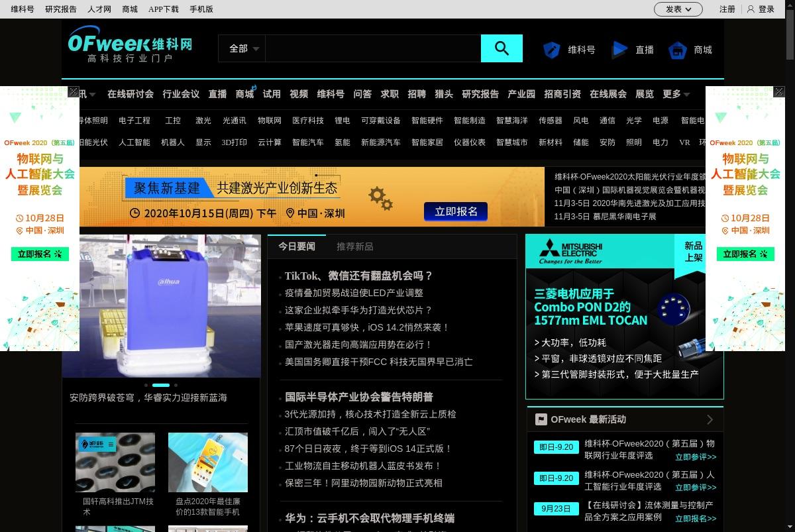Open 国轩高科推出JTM技术 thumbnail
This screenshot has height=532, width=795.
pos(115,462)
